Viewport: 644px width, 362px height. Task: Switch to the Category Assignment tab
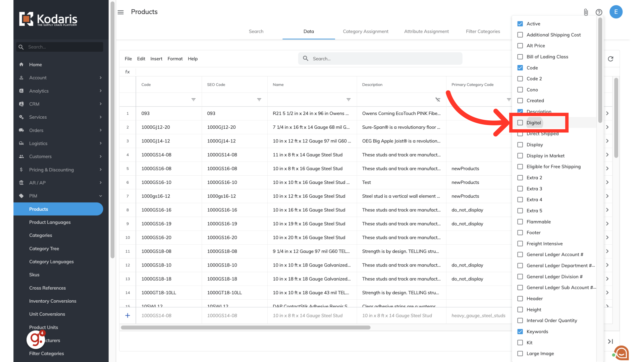click(365, 32)
